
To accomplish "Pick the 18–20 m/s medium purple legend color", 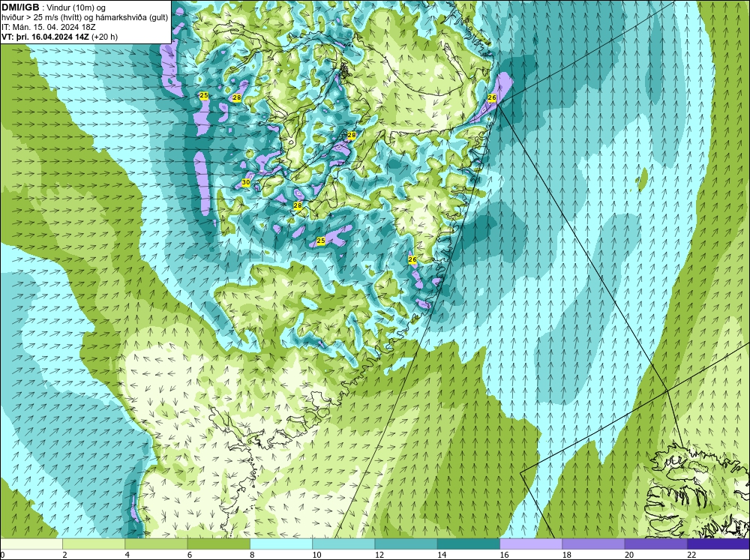I will (593, 544).
